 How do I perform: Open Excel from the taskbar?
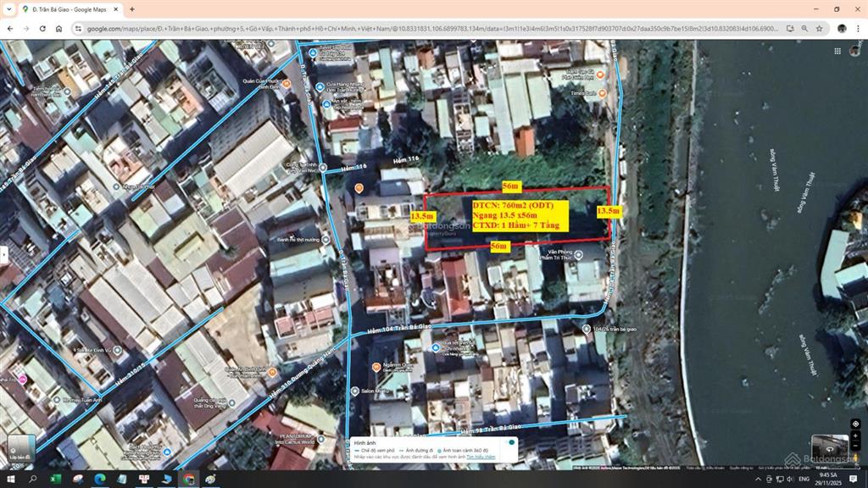(55, 480)
